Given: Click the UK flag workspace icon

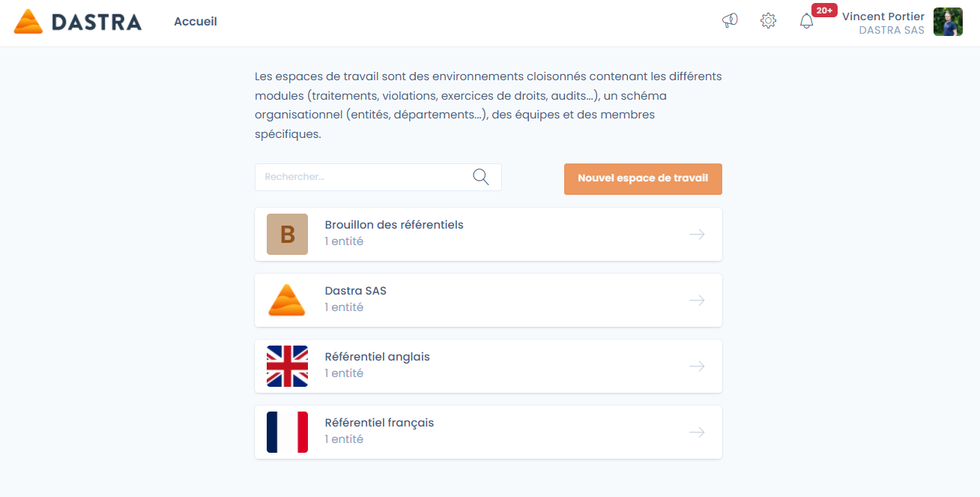Looking at the screenshot, I should (287, 366).
